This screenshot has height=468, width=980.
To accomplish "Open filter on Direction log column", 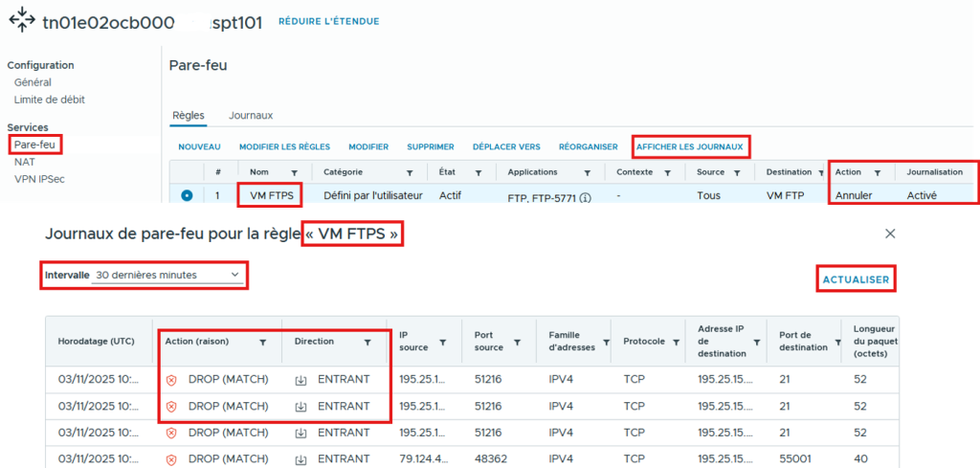I will pos(367,342).
